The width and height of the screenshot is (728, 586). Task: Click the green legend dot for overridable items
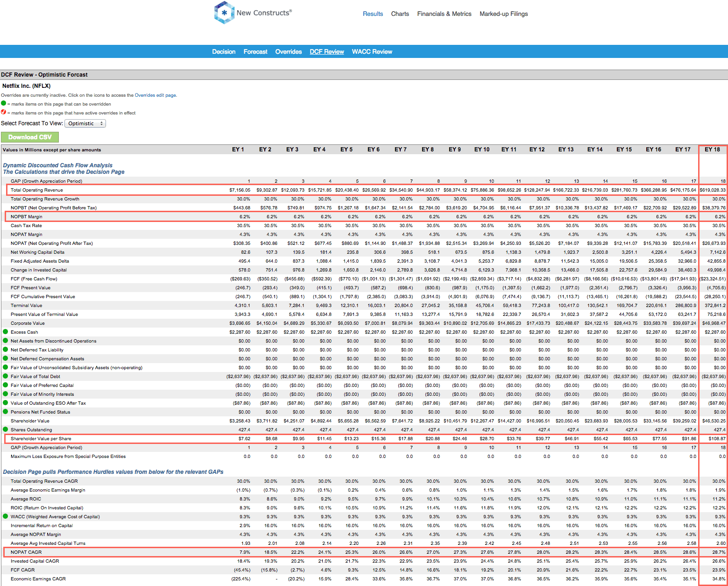pos(4,104)
